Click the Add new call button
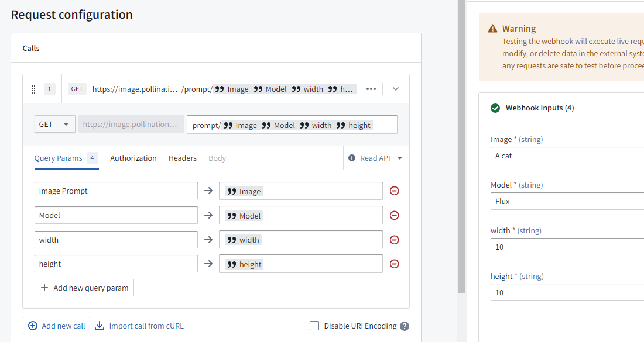This screenshot has height=342, width=644. (57, 326)
